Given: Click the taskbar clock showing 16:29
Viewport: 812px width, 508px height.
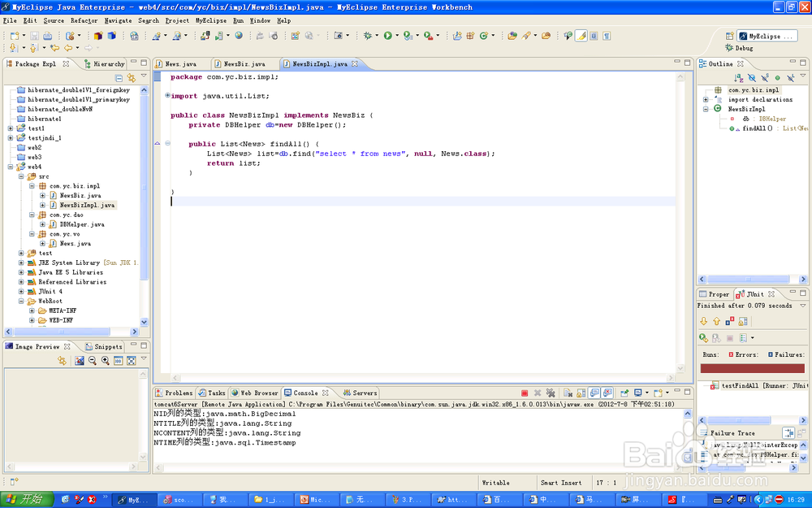Looking at the screenshot, I should 796,500.
